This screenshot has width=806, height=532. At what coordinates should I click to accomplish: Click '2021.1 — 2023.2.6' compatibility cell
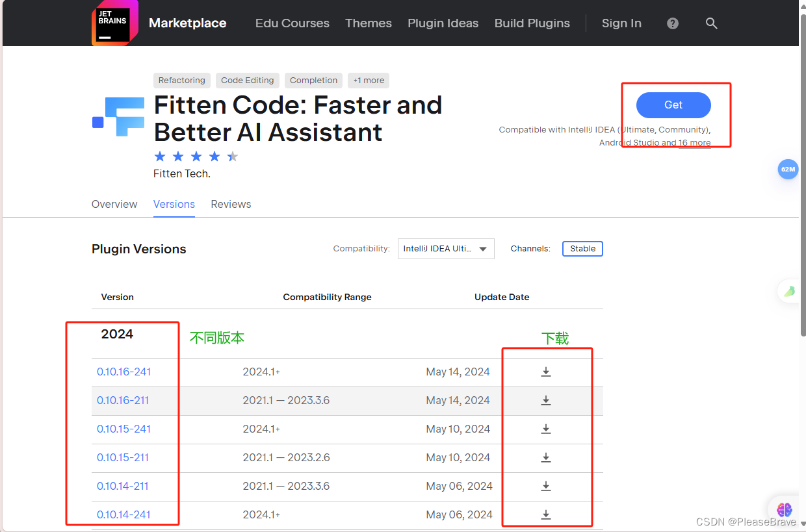click(x=287, y=457)
